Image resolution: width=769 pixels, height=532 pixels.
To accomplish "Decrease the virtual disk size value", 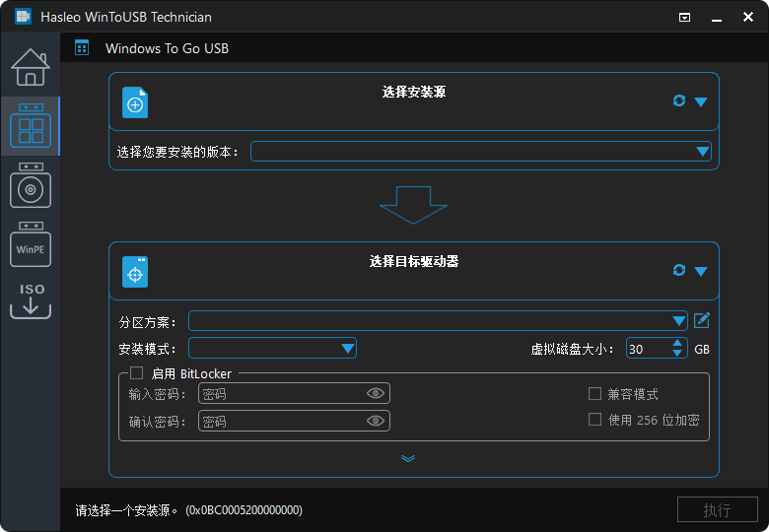I will click(x=677, y=354).
